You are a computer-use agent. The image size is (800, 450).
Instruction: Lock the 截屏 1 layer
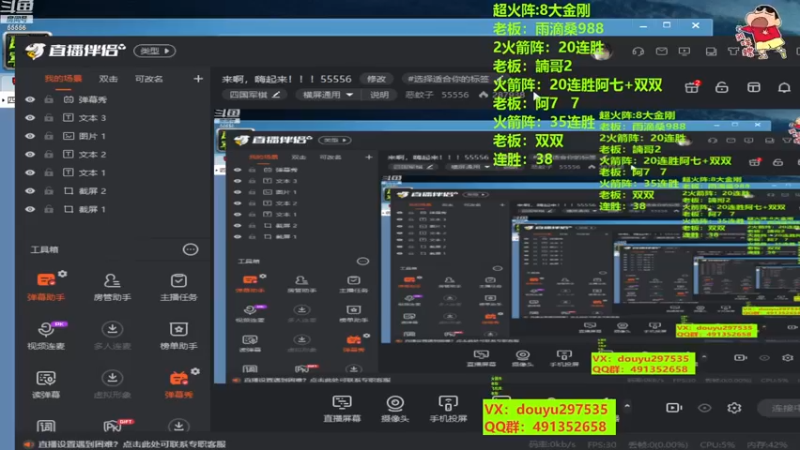coord(48,209)
